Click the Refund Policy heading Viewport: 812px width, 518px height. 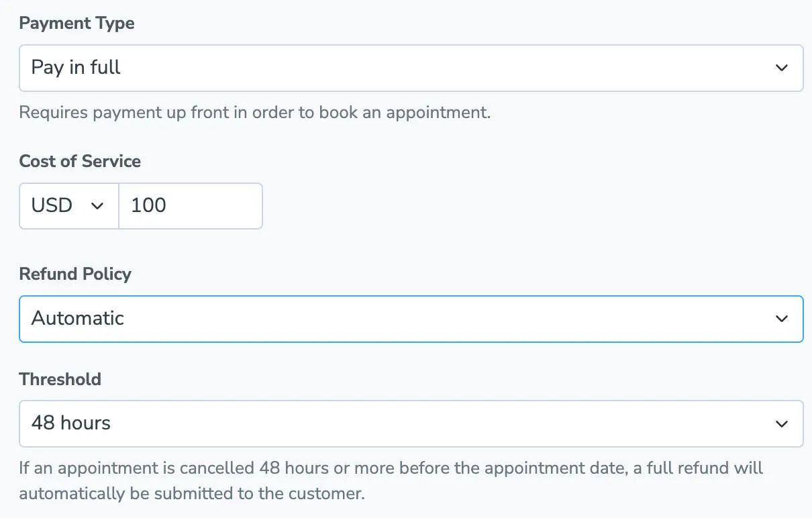(75, 274)
